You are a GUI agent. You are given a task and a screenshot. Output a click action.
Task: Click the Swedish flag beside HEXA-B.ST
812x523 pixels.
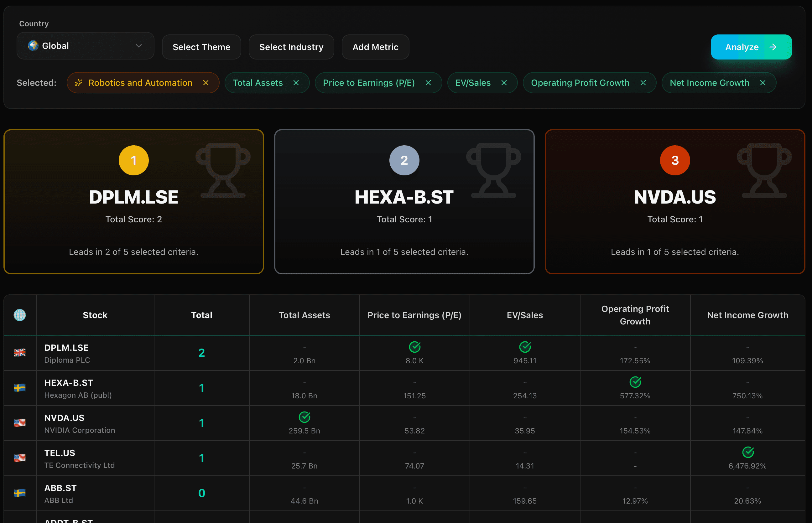pos(20,388)
